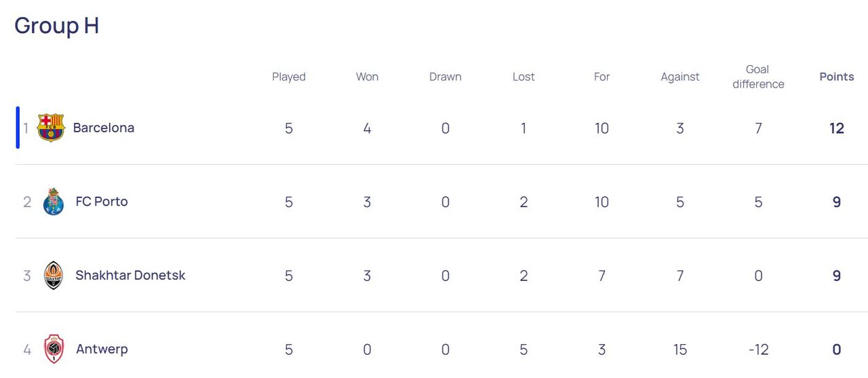Click the Barcelona club crest icon
Screen dimensions: 868x378
coord(51,128)
